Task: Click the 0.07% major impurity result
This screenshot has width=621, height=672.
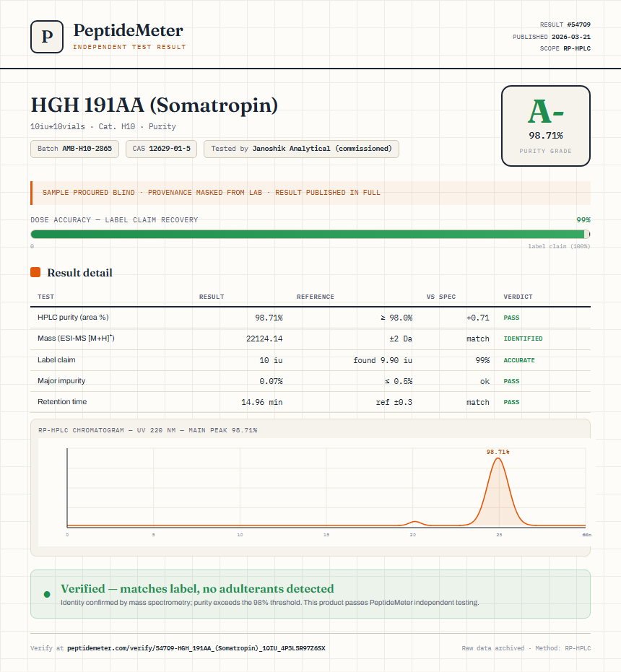Action: point(271,381)
